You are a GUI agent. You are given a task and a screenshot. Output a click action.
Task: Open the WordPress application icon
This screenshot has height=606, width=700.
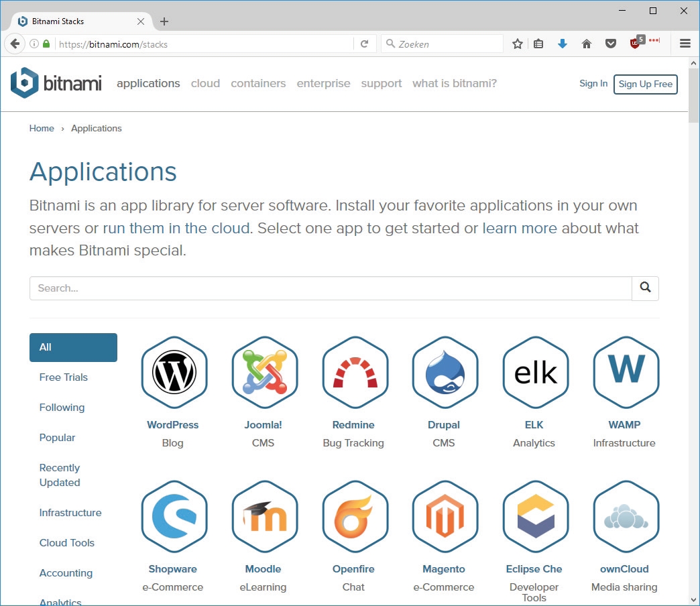174,373
